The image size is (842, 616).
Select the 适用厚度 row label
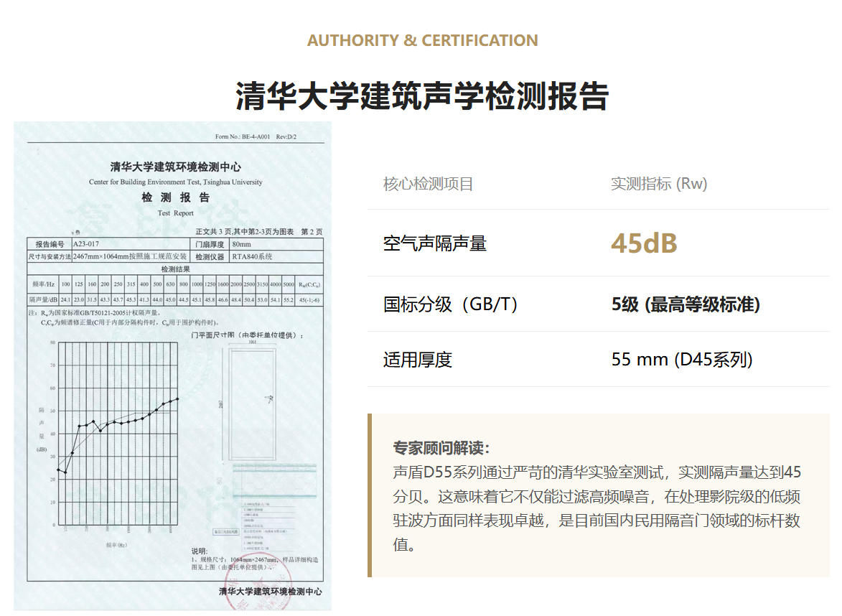pyautogui.click(x=418, y=359)
